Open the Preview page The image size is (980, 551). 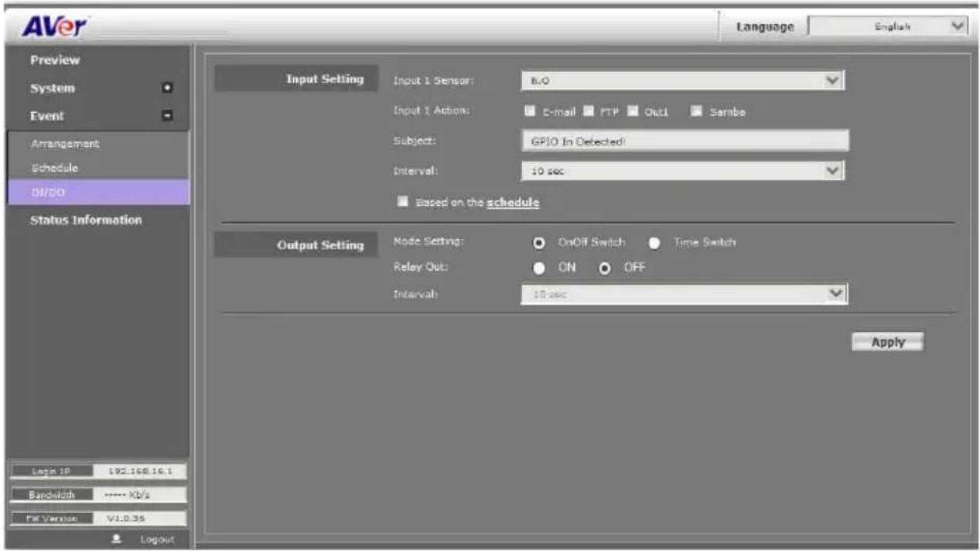(x=55, y=60)
